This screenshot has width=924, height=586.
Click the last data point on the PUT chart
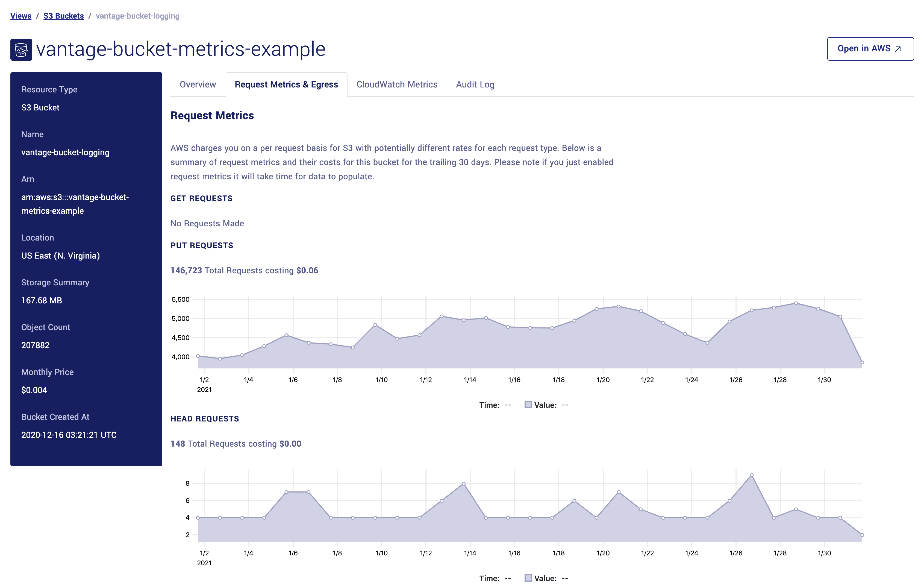862,362
